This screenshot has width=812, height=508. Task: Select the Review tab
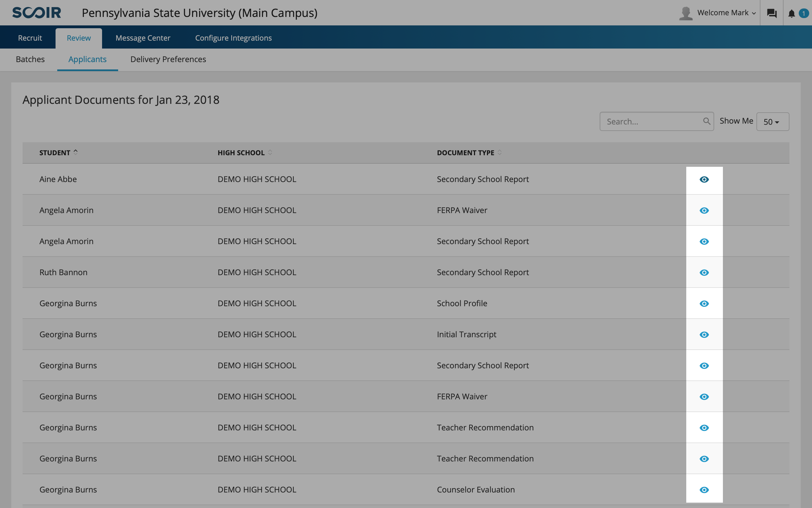78,38
